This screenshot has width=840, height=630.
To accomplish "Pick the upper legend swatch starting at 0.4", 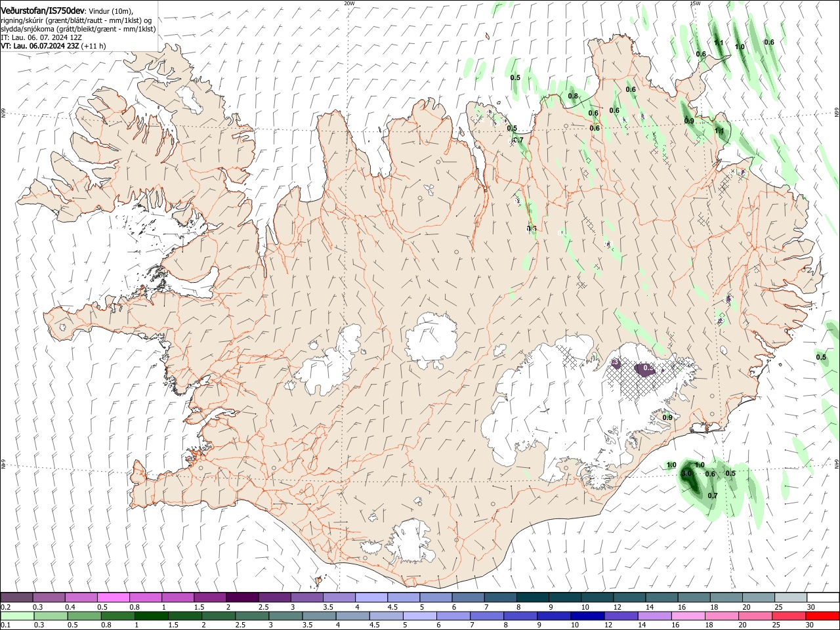I will click(81, 597).
